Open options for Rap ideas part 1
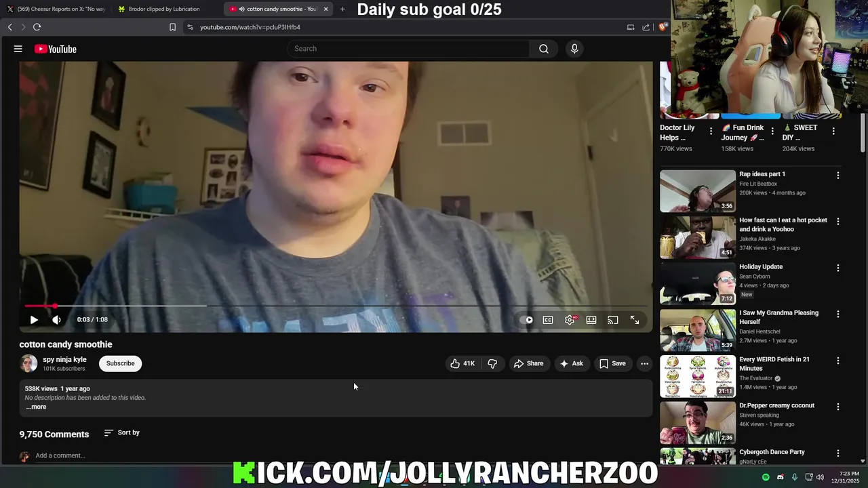 click(x=837, y=175)
